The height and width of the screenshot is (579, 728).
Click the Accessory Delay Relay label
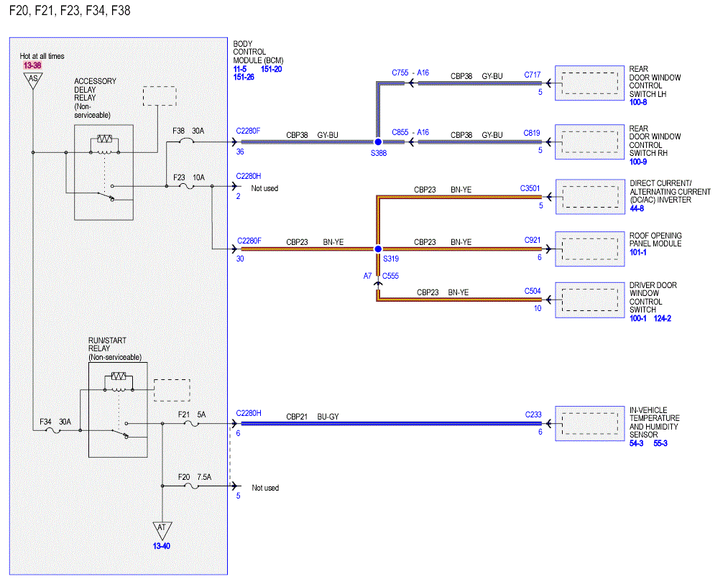click(95, 98)
